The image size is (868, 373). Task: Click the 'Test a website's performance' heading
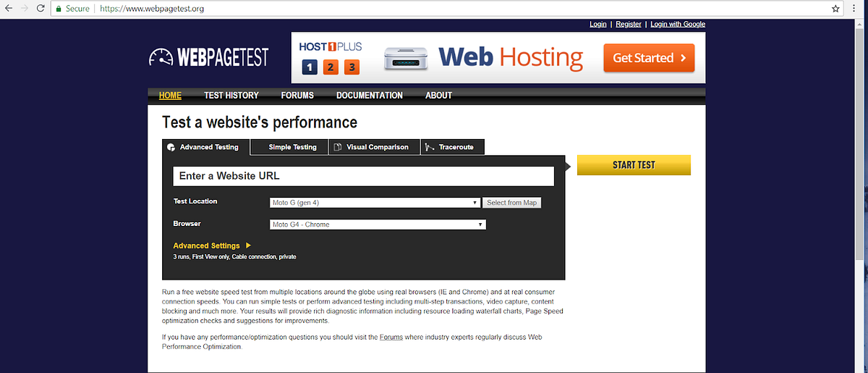(x=260, y=122)
